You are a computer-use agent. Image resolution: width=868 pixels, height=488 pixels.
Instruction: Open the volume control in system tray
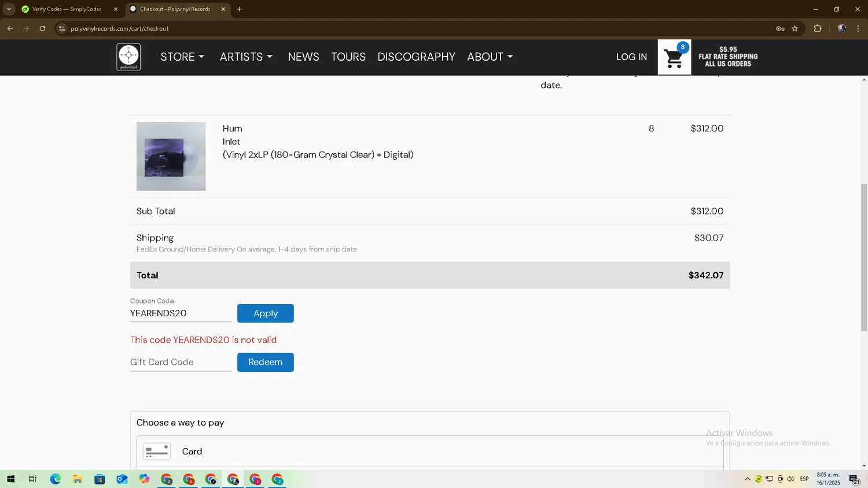791,479
